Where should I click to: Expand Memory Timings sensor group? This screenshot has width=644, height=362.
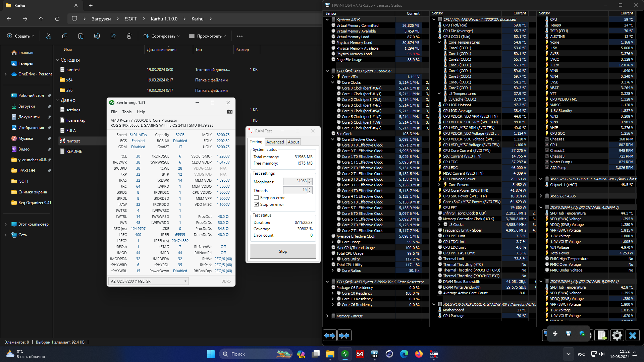point(327,316)
